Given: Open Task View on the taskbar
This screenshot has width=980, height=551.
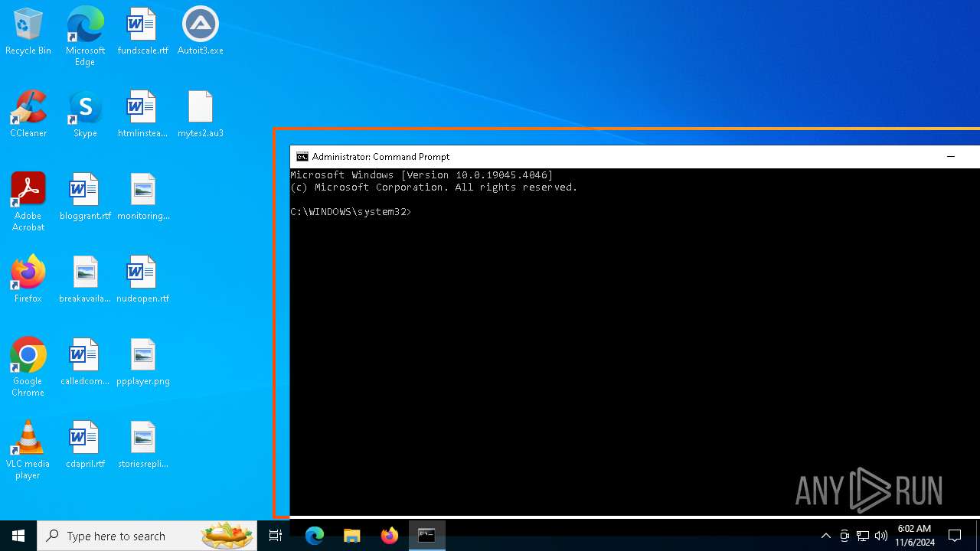Looking at the screenshot, I should point(276,536).
